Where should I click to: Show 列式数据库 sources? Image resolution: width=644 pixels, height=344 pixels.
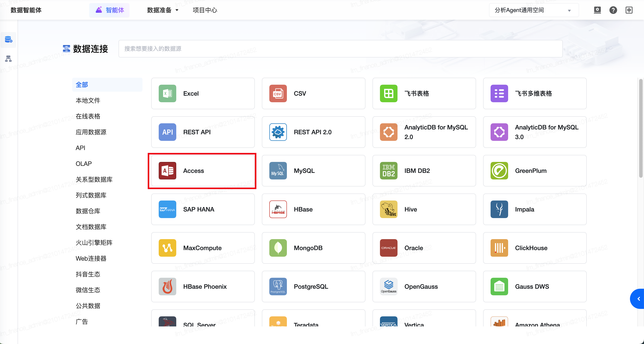point(91,195)
